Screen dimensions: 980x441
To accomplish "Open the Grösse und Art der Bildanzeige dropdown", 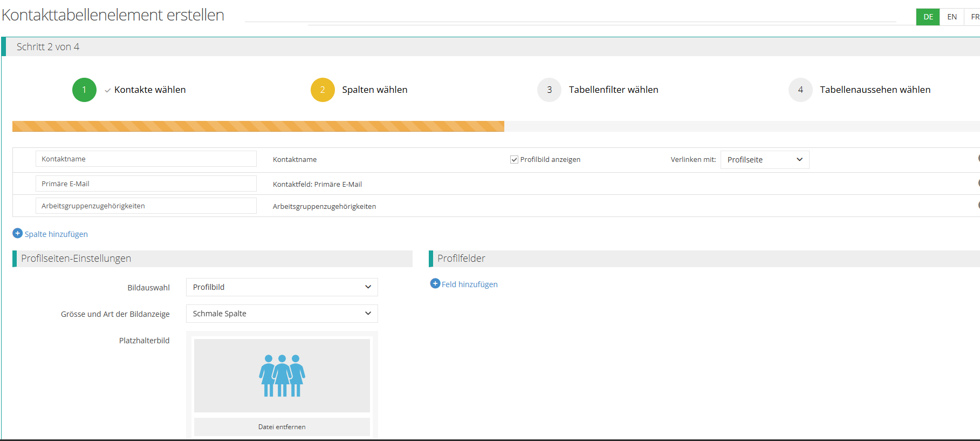I will [x=282, y=314].
